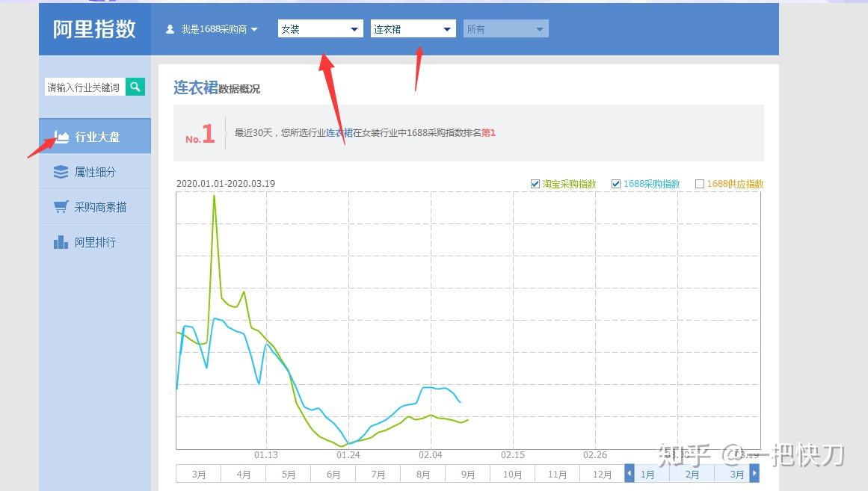
Task: Uncheck the 1688采购指数 checkbox
Action: click(x=615, y=184)
